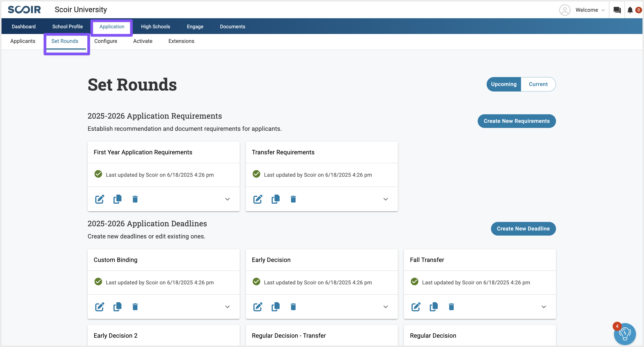Click the notification count badge

pos(638,10)
